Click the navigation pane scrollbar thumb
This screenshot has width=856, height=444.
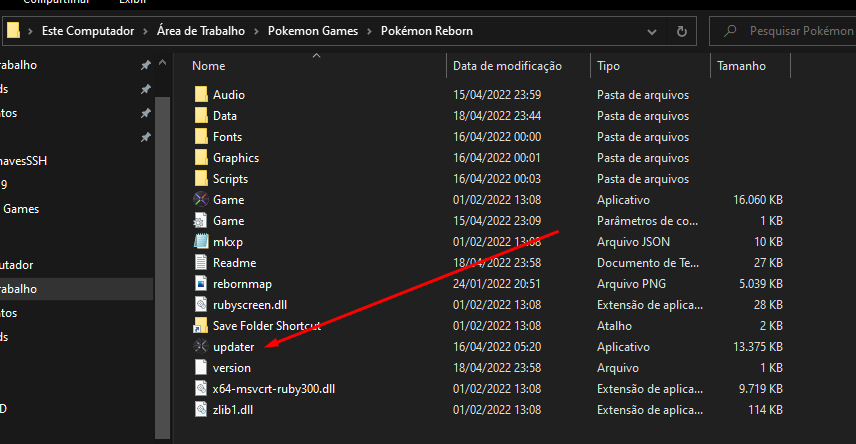(163, 268)
